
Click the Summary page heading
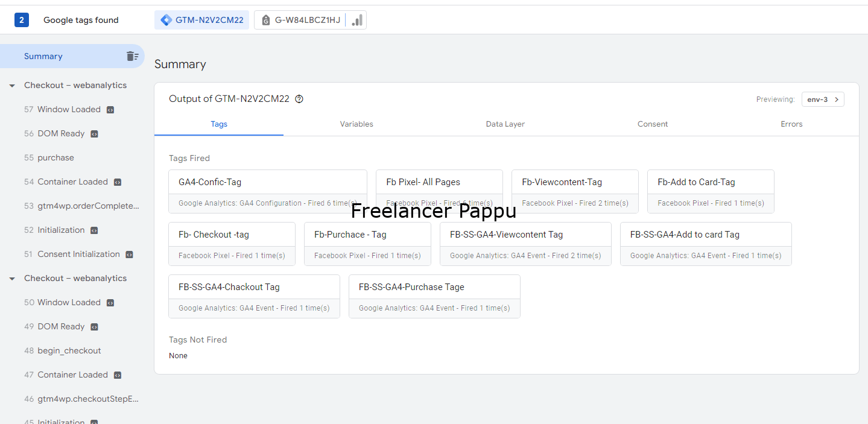coord(180,64)
